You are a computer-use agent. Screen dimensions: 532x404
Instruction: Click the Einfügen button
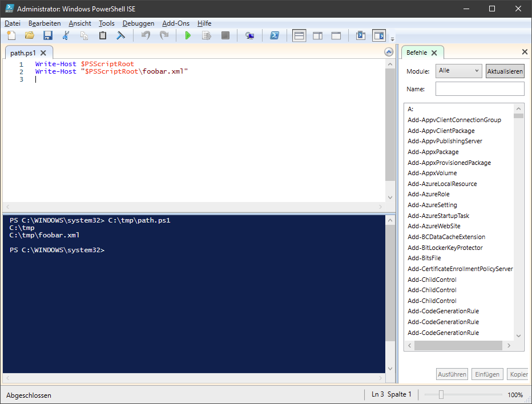487,374
